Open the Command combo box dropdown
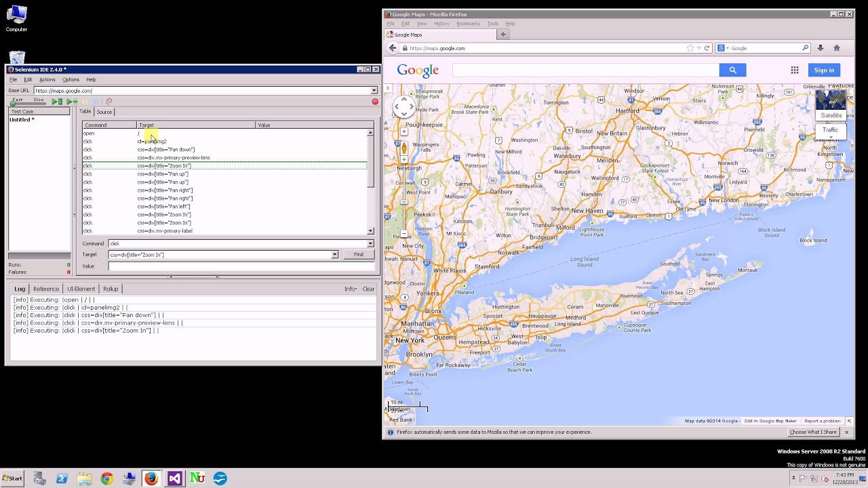The height and width of the screenshot is (488, 868). pos(370,243)
